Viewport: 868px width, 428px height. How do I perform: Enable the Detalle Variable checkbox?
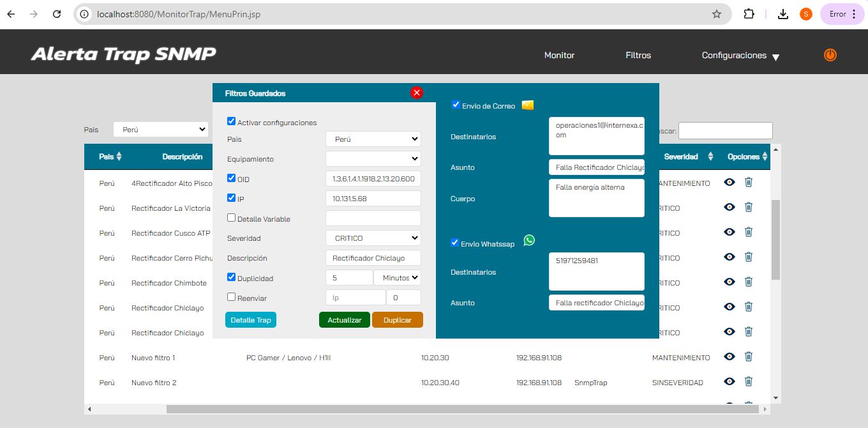(231, 218)
